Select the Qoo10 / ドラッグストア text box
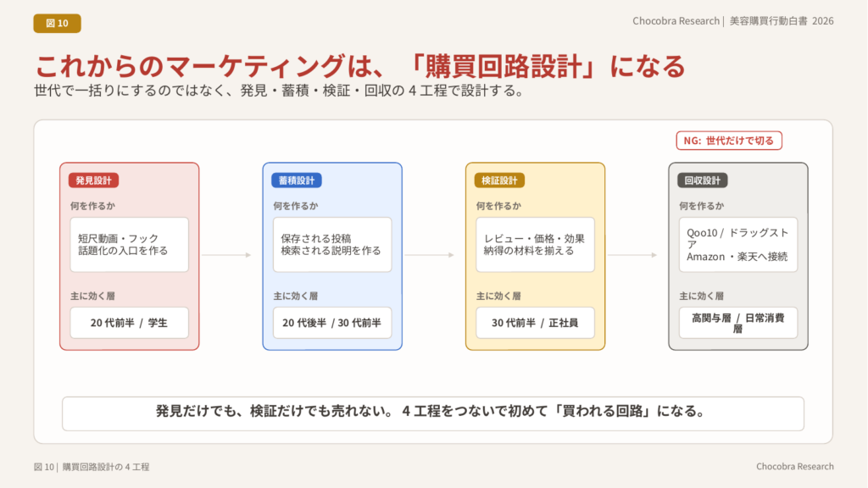Screen dimensions: 868x488 (737, 245)
